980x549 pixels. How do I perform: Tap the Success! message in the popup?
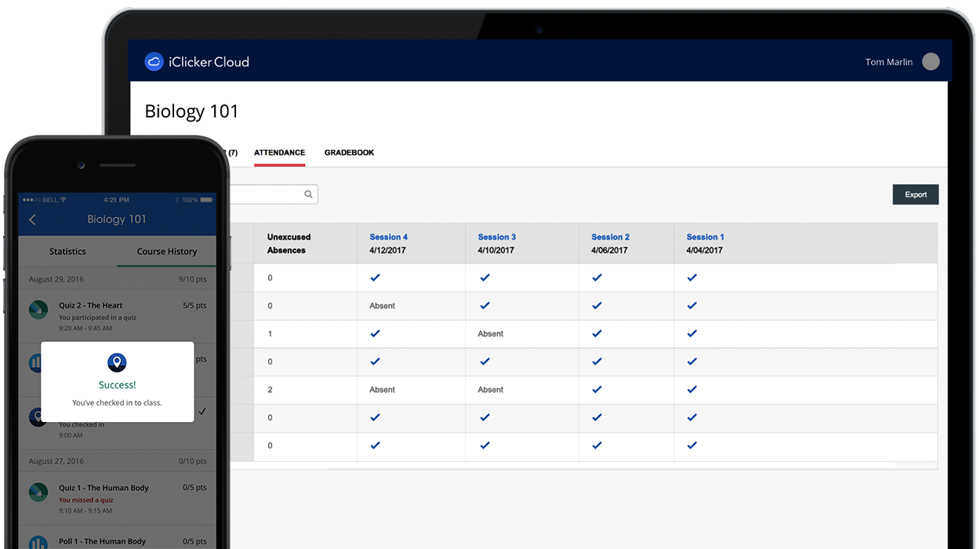117,385
